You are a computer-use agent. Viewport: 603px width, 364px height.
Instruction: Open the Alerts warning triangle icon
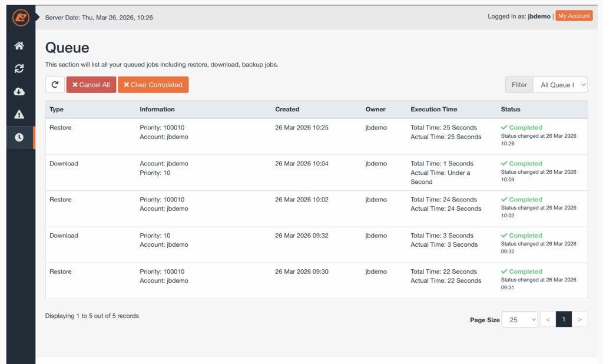pos(19,114)
